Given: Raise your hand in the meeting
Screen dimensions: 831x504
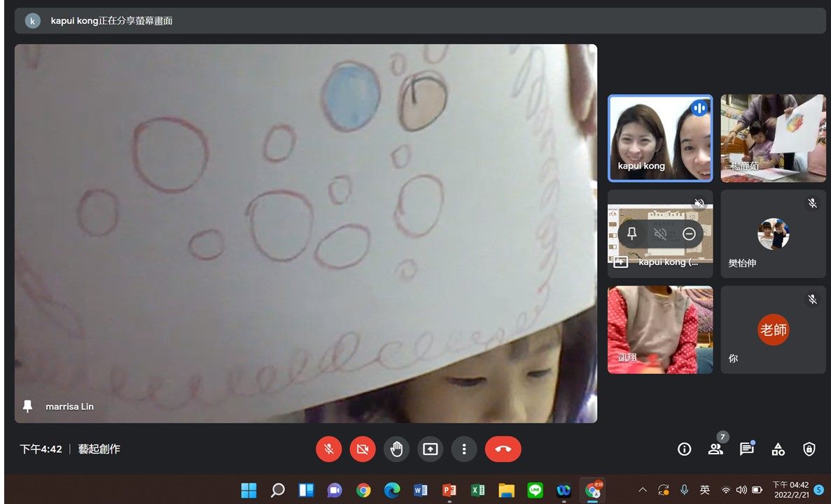Looking at the screenshot, I should (x=396, y=449).
